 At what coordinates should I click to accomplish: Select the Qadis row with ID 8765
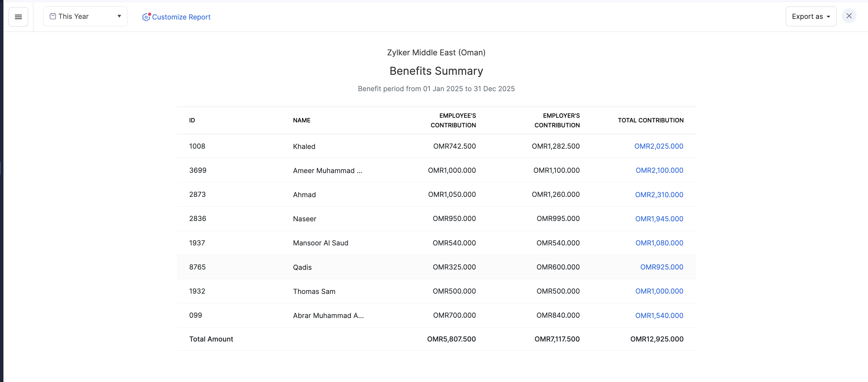tap(302, 267)
